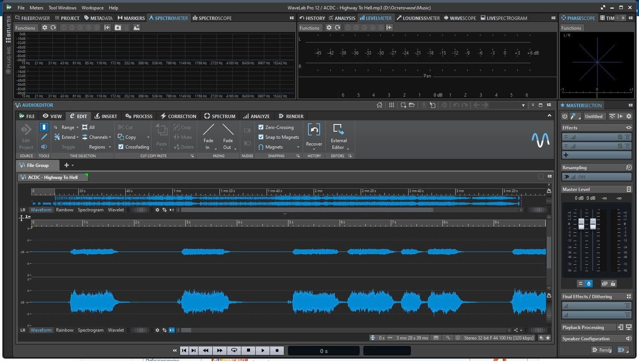Open the Tool Windows menu
639x364 pixels.
click(63, 8)
